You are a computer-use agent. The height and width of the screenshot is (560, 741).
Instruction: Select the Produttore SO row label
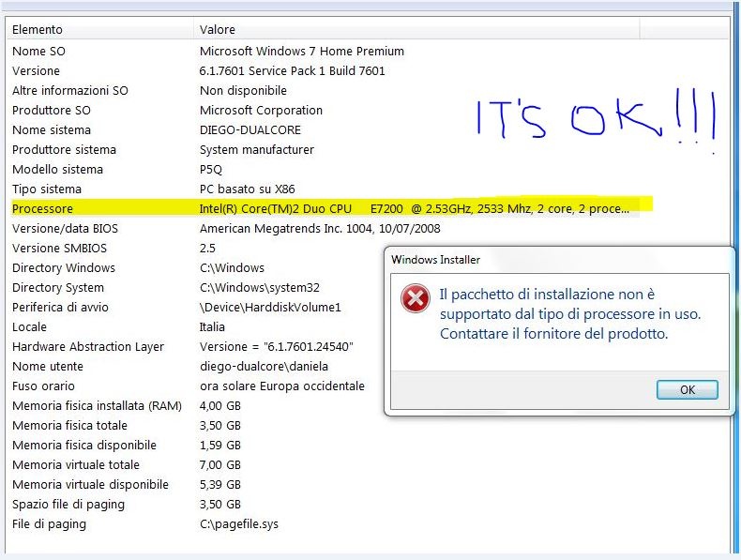(51, 111)
